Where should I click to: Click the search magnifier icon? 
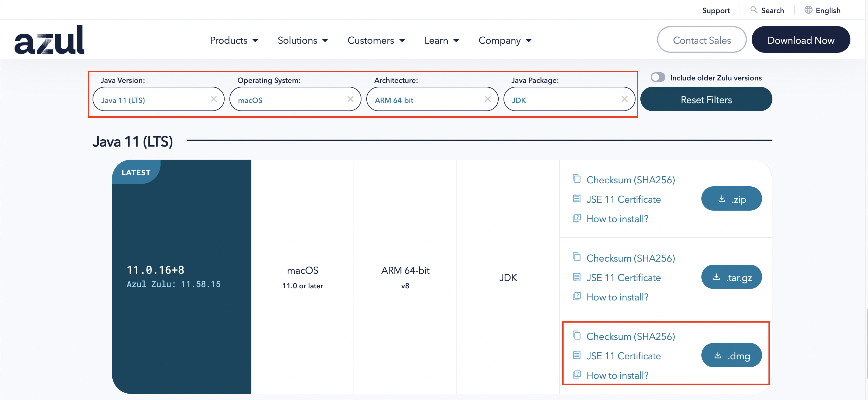click(754, 10)
